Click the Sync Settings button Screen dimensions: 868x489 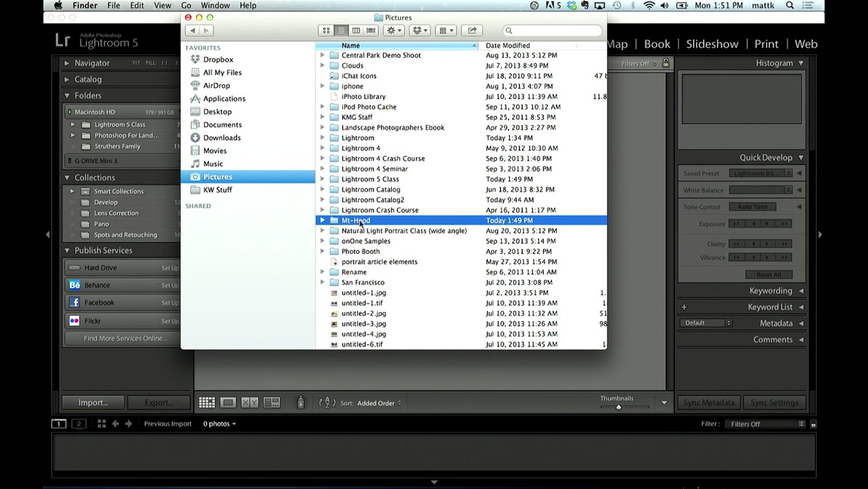pyautogui.click(x=774, y=403)
